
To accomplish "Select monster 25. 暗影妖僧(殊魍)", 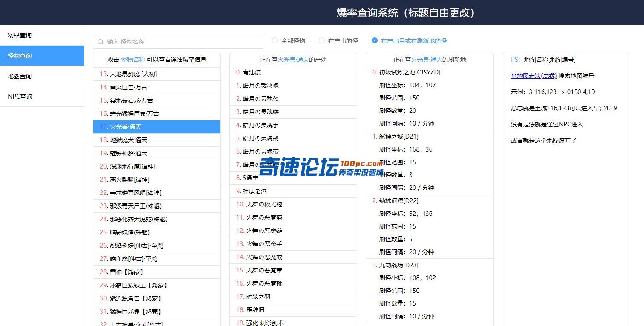I will (157, 232).
